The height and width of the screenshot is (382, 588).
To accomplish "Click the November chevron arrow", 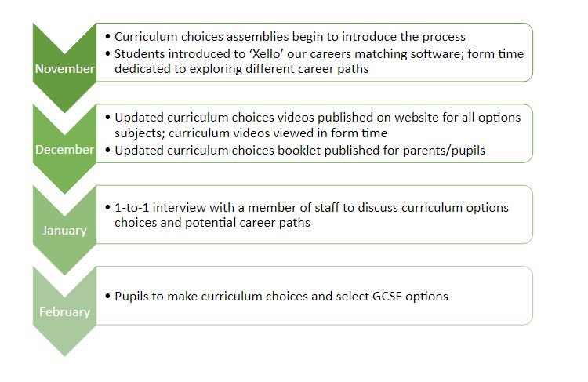I will click(64, 68).
